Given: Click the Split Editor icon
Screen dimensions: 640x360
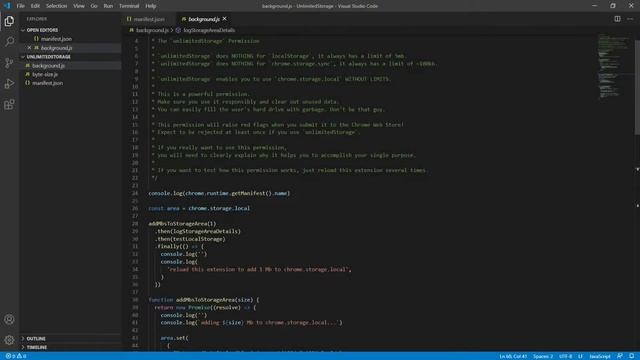Looking at the screenshot, I should click(617, 19).
